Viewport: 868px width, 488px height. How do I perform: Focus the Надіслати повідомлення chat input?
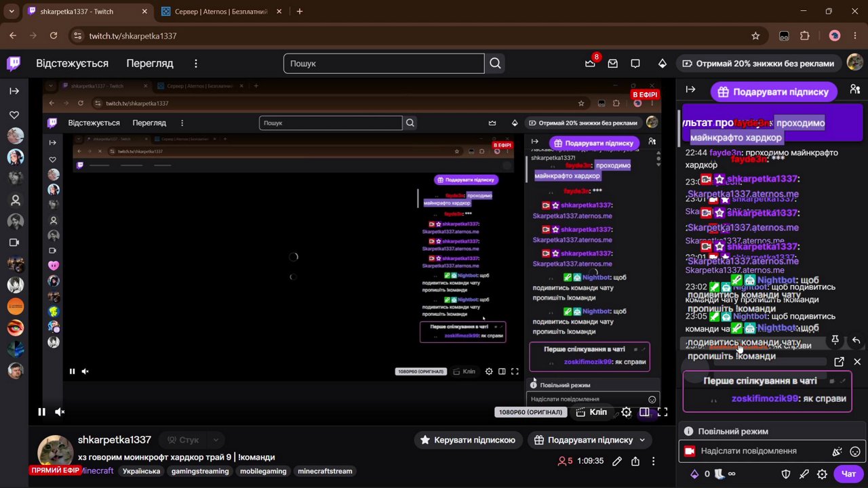point(763,451)
